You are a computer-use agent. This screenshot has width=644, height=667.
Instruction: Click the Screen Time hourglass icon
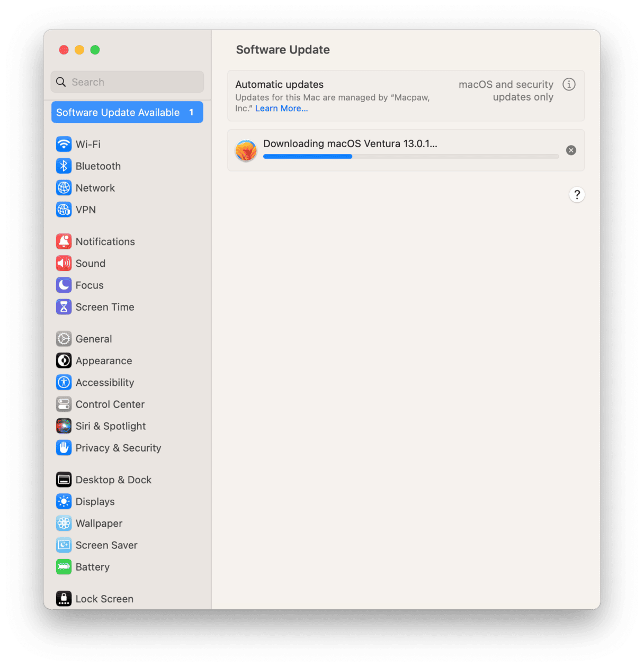[x=64, y=307]
